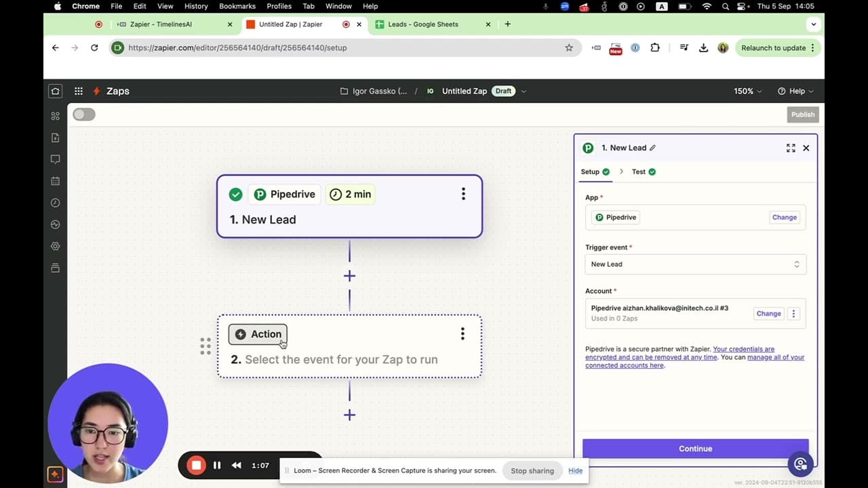Open the three-dot menu on the Action step

click(462, 333)
